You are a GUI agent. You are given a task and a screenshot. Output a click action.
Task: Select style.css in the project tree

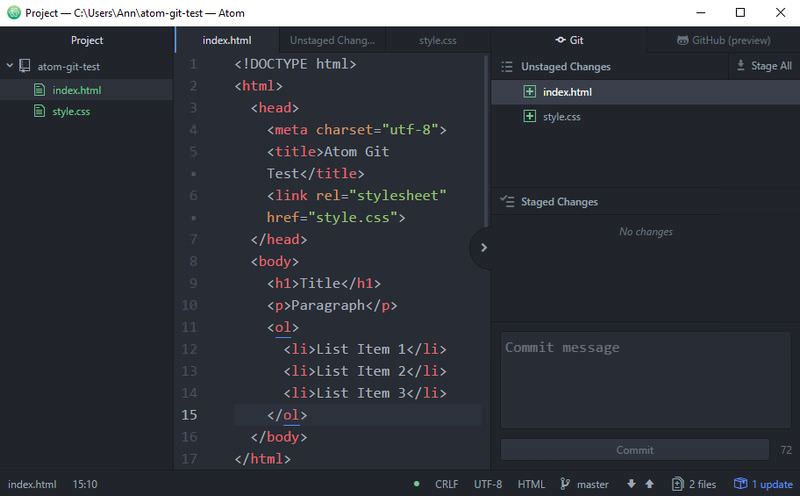(x=71, y=111)
